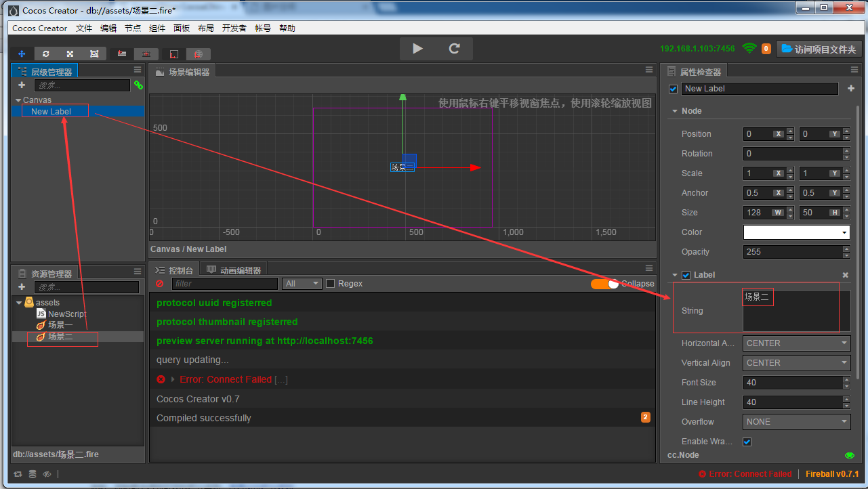Click the Opacity value field

(793, 252)
